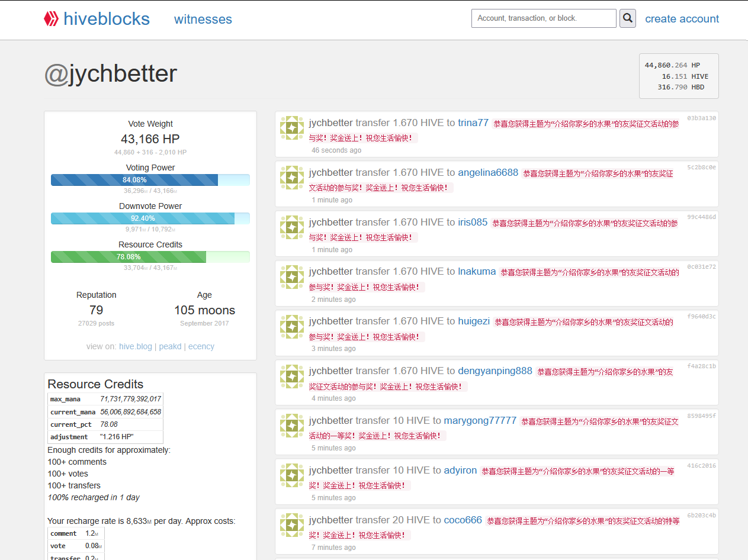This screenshot has height=560, width=748.
Task: Open angelina6688 account link
Action: click(x=488, y=172)
